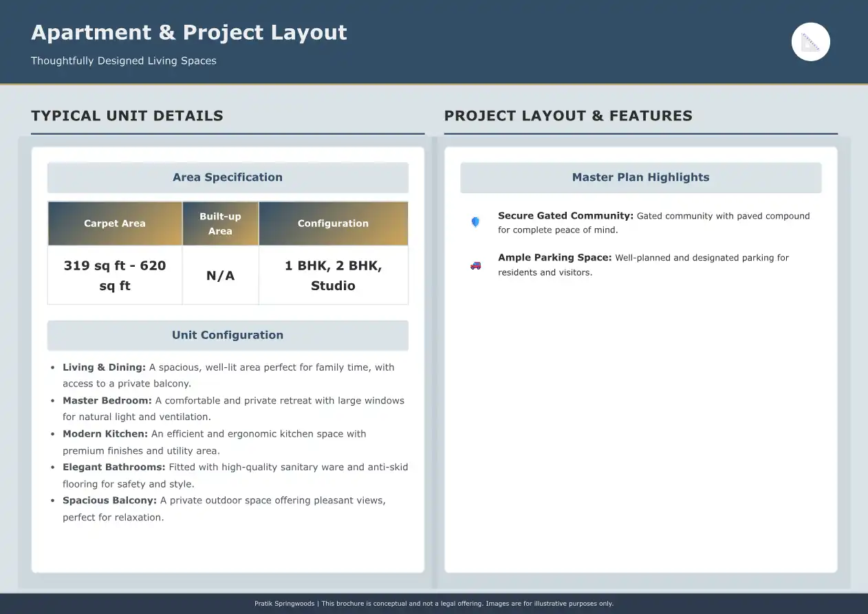Click the Built-up Area column header
The height and width of the screenshot is (614, 868).
pyautogui.click(x=220, y=223)
